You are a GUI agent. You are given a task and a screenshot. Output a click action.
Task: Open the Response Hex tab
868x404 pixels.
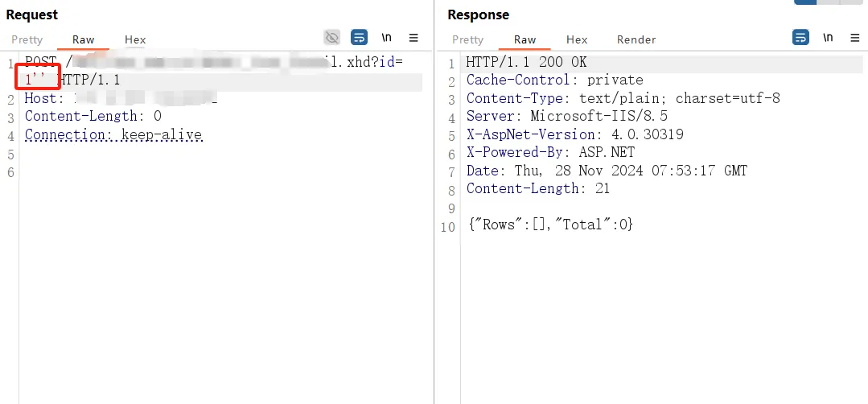click(x=577, y=40)
